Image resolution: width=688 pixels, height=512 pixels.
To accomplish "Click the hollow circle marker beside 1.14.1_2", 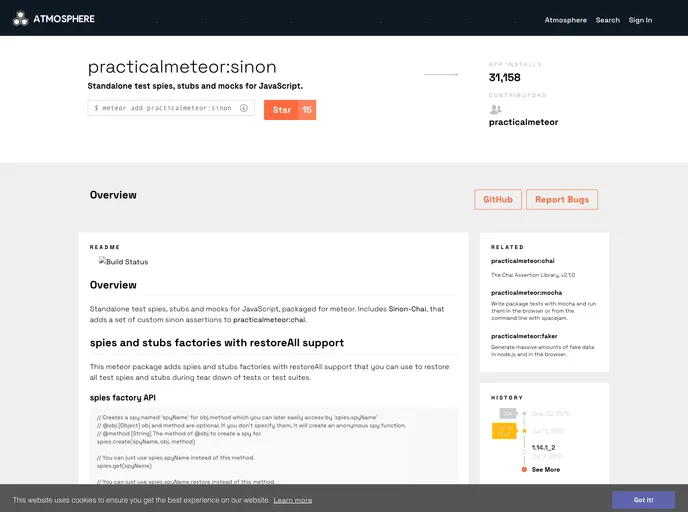I will pyautogui.click(x=524, y=452).
